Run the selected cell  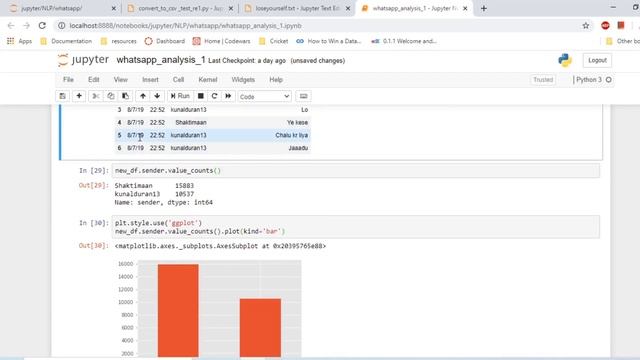pyautogui.click(x=180, y=96)
